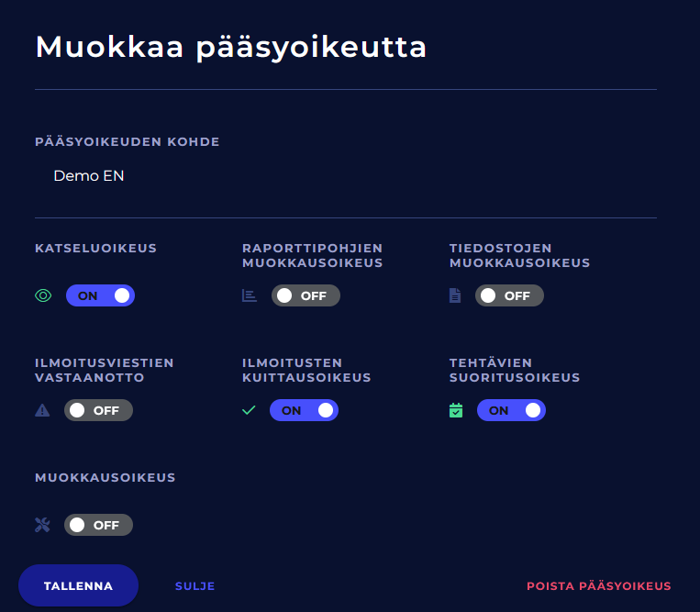
Task: Click the checkmark icon for Ilmoitusten kuittausoikeus
Action: pos(249,410)
